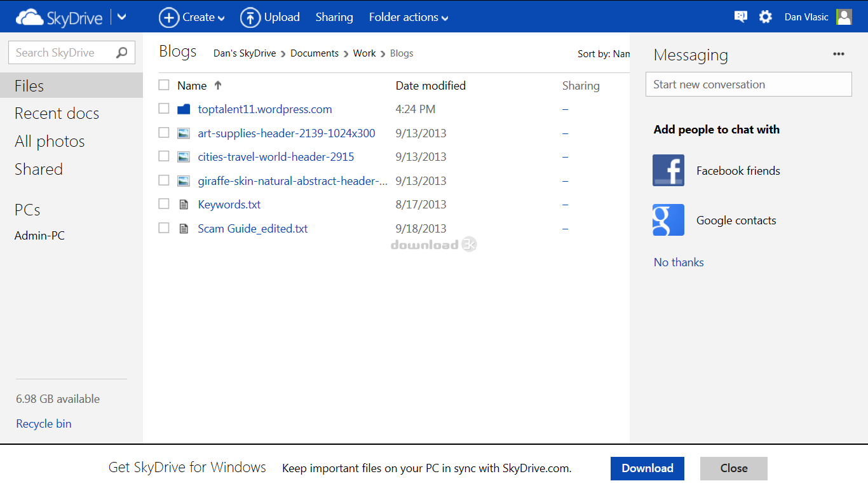868x488 pixels.
Task: Open Recent docs in the sidebar
Action: [57, 113]
